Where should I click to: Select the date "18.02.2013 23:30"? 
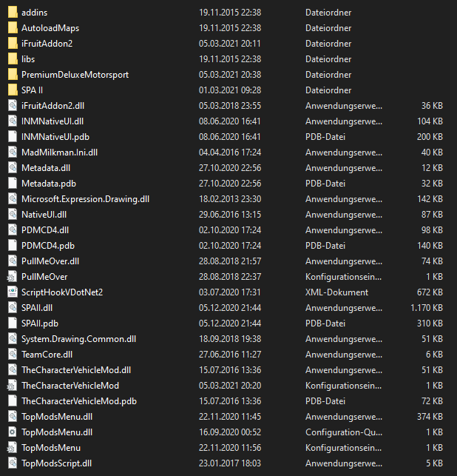point(230,199)
